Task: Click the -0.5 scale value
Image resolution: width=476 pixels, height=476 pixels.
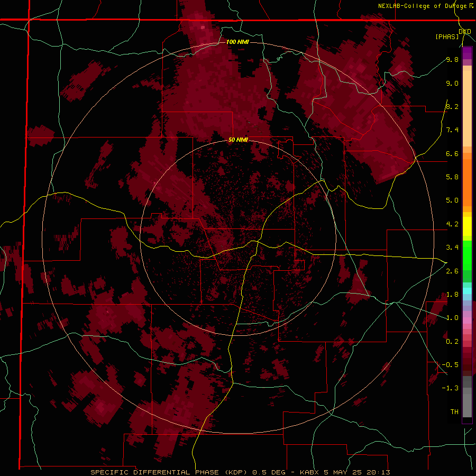Action: (x=450, y=365)
